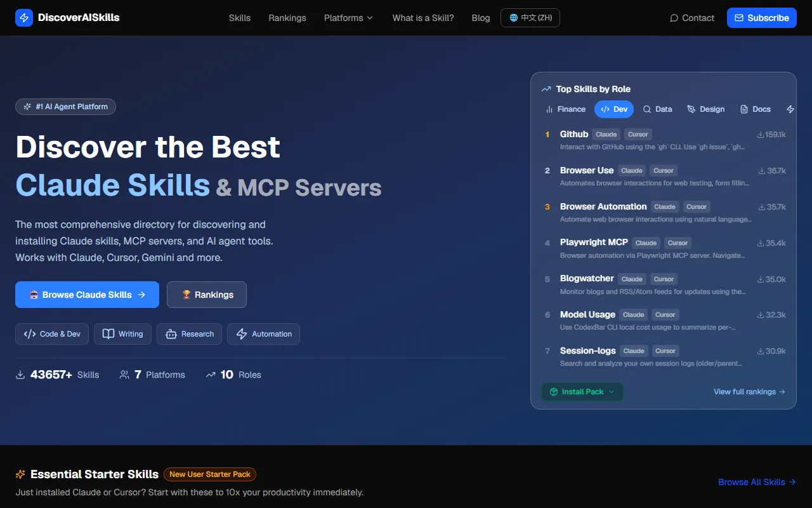The image size is (812, 508).
Task: Click the DiscoverAISkills lightning logo icon
Action: pyautogui.click(x=24, y=18)
